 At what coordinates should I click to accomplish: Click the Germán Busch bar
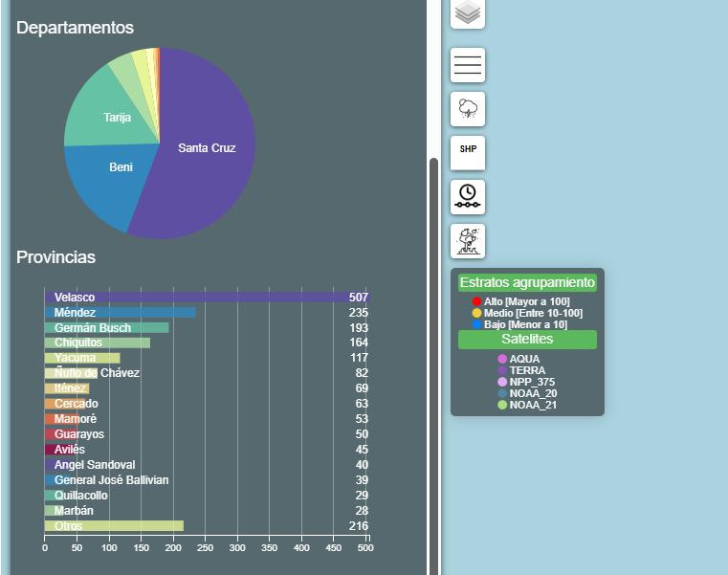click(x=107, y=328)
